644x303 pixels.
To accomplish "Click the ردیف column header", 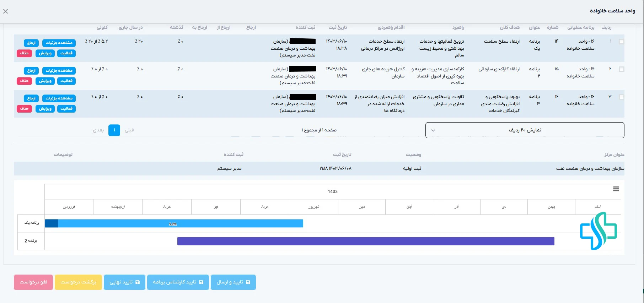I will (x=606, y=27).
